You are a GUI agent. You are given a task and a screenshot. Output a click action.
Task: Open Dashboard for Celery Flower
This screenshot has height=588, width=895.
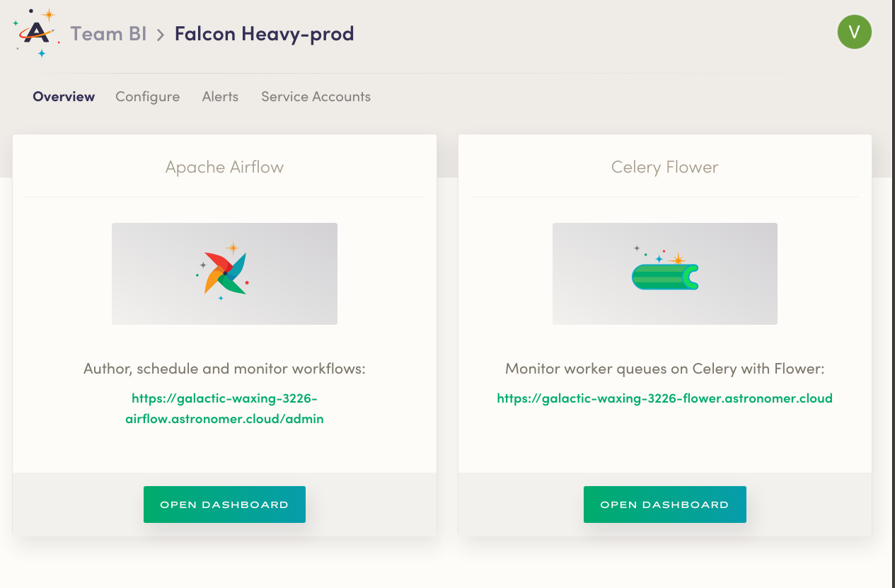(x=664, y=505)
